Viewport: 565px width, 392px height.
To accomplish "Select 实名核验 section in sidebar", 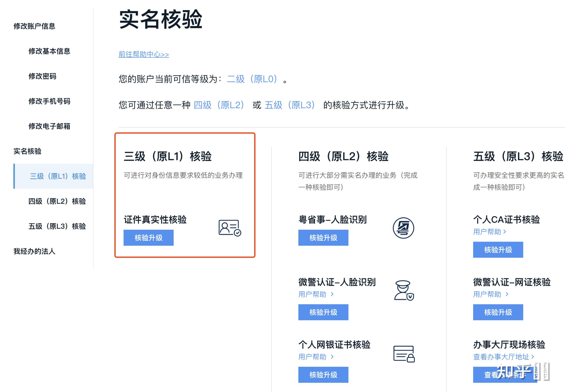I will point(27,151).
